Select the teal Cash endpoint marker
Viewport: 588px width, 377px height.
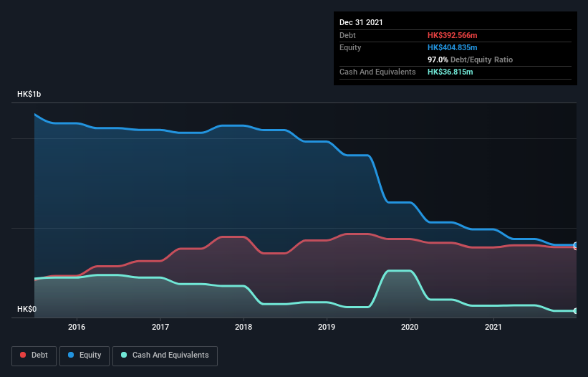(576, 311)
